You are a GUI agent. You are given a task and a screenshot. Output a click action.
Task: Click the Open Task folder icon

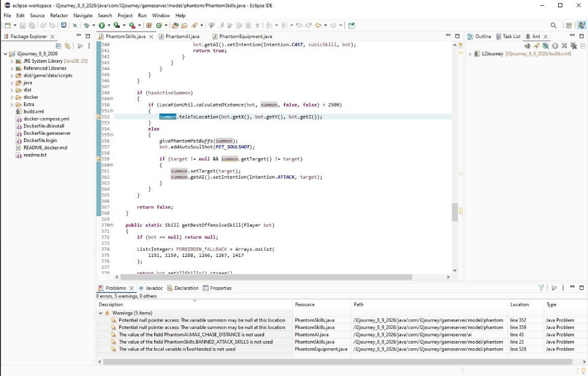184,26
